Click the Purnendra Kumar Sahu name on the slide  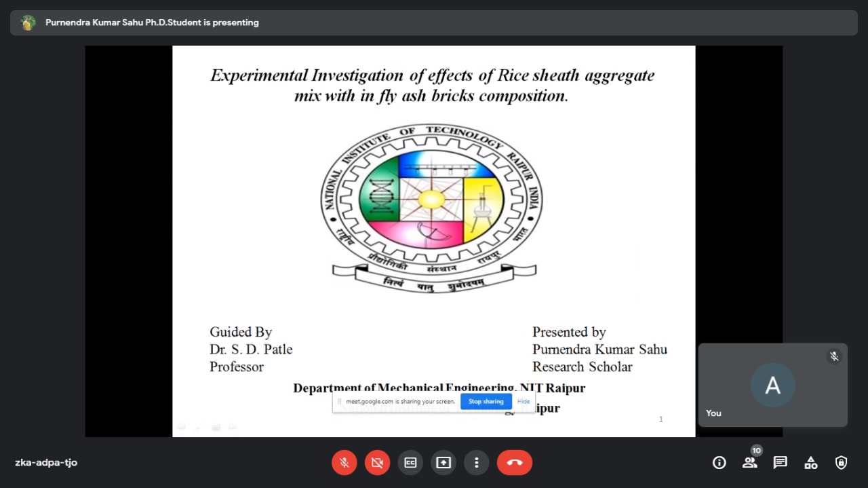point(599,350)
